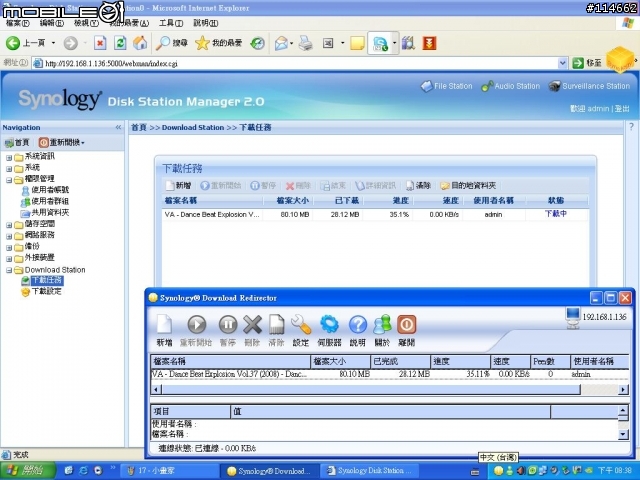Click the New task icon in Download Redirector
The height and width of the screenshot is (480, 640).
pos(164,325)
